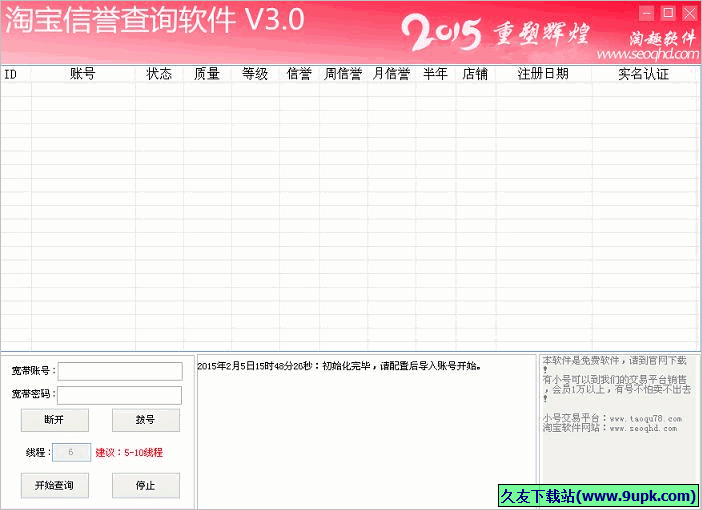The image size is (702, 510).
Task: Click the 小号交易平台 www.taoqu78.com text
Action: tap(612, 419)
